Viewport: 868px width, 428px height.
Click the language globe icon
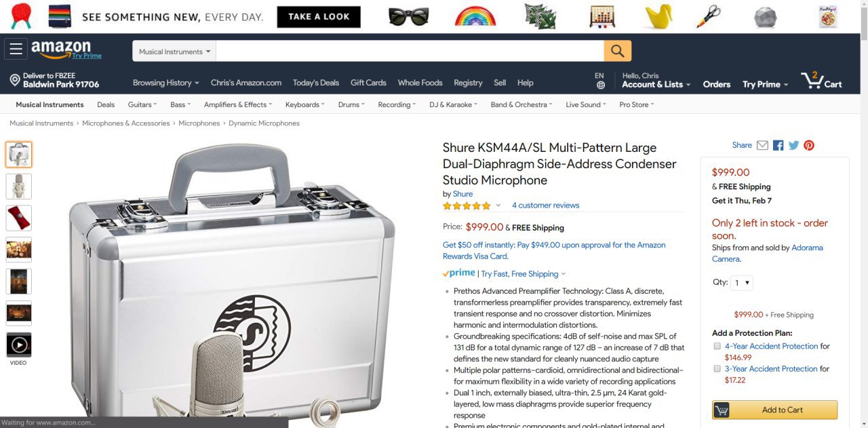[x=600, y=85]
